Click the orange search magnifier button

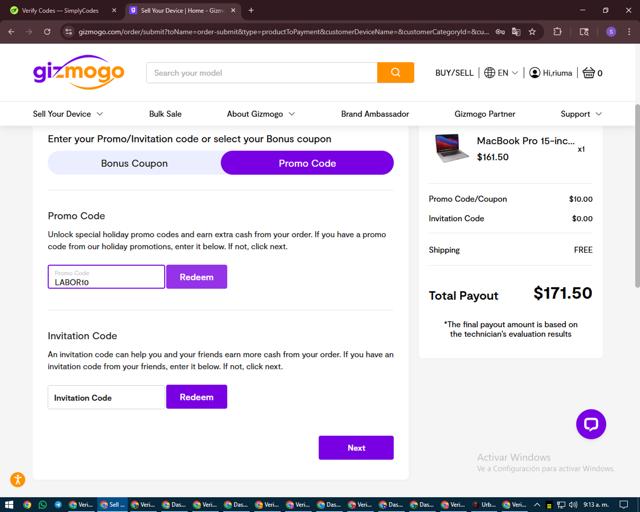(x=395, y=73)
